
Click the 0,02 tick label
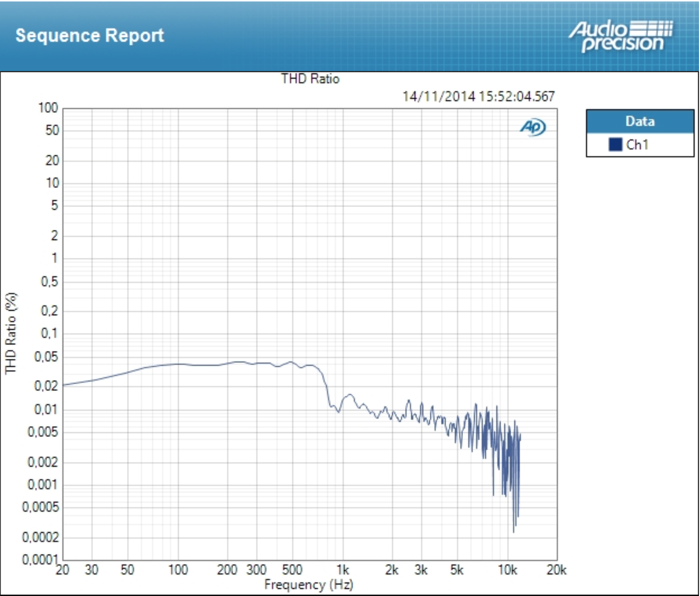[x=46, y=387]
